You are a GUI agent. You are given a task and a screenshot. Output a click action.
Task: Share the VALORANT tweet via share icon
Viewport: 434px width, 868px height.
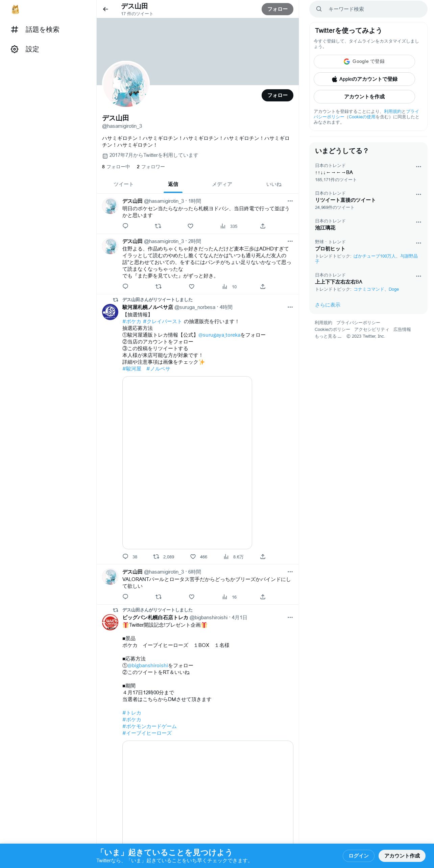click(x=263, y=597)
